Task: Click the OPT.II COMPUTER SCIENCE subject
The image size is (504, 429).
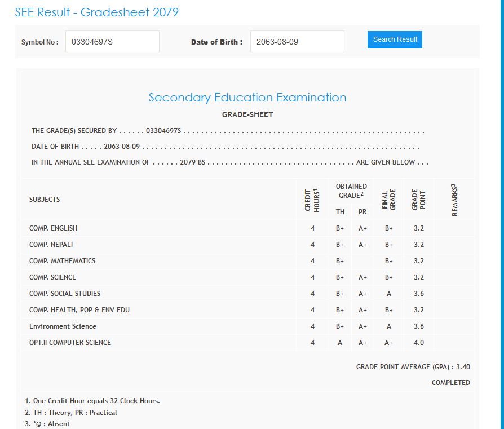Action: (70, 343)
